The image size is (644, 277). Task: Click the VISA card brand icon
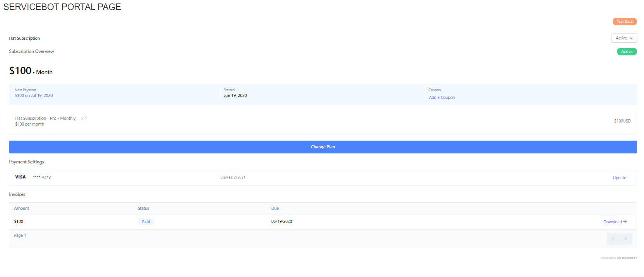pyautogui.click(x=20, y=177)
